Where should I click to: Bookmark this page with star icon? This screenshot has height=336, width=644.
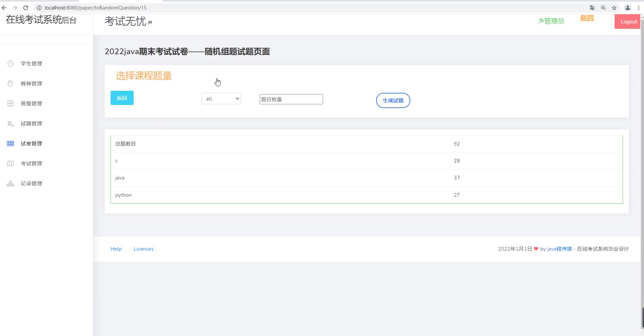point(614,8)
